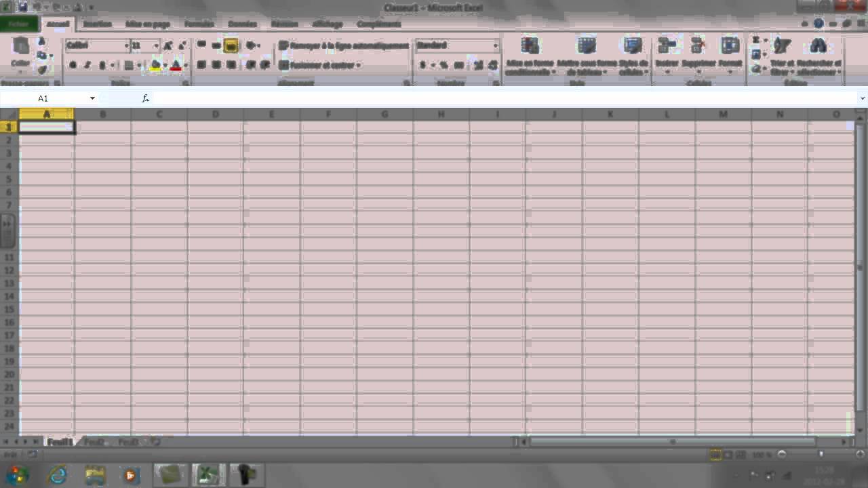
Task: Click the decrease indent icon
Action: pos(250,65)
